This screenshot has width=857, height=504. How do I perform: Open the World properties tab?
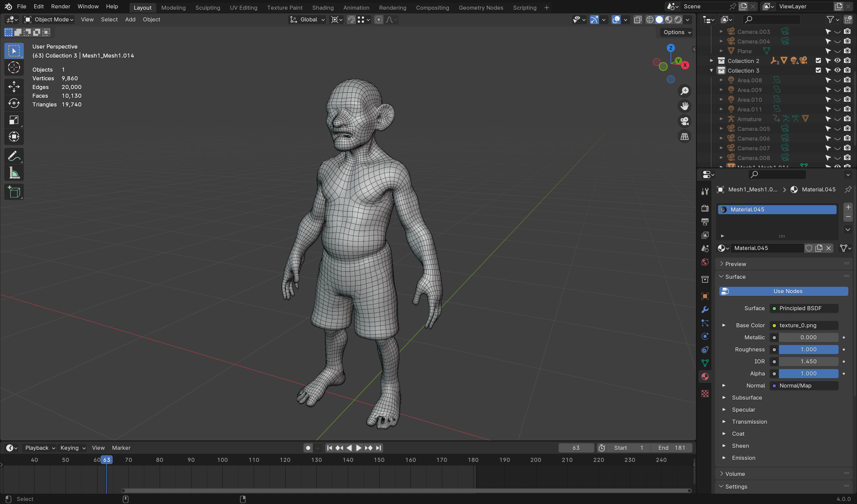point(705,262)
